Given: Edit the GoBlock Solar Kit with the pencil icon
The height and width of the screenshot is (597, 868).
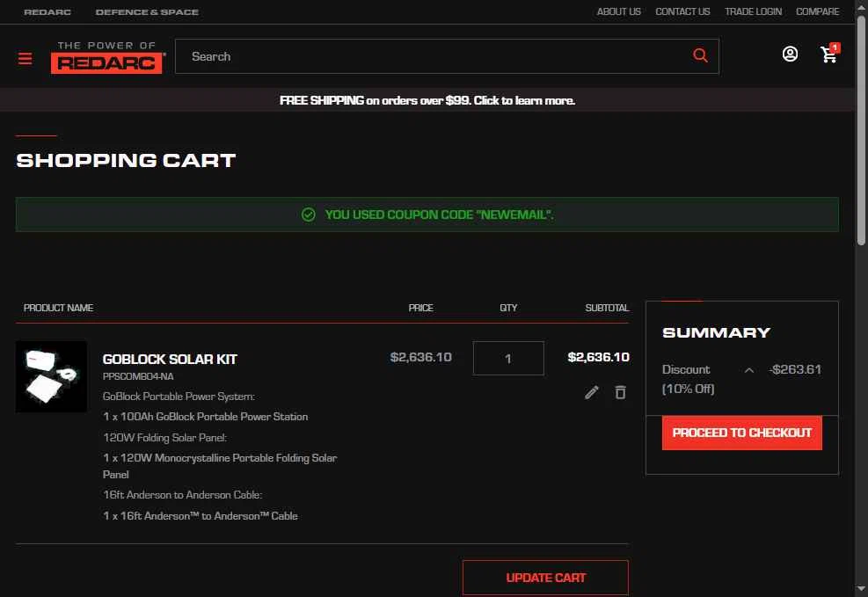Looking at the screenshot, I should pos(591,392).
